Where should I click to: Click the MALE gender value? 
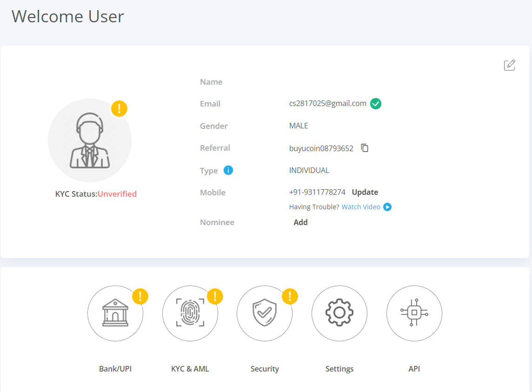299,126
